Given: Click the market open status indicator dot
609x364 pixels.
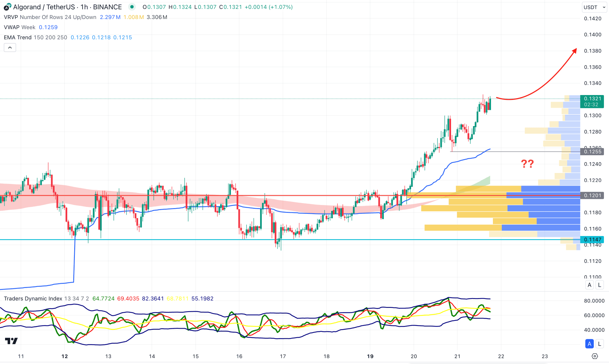Looking at the screenshot, I should point(132,7).
